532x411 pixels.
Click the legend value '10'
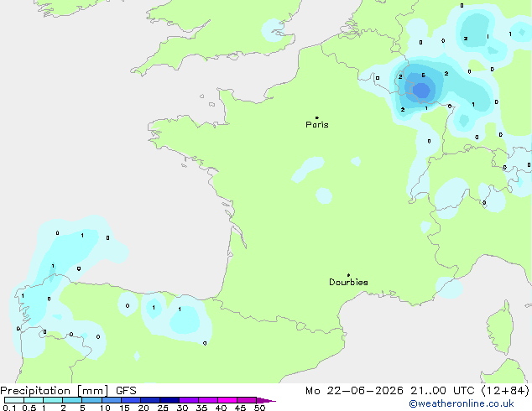pyautogui.click(x=105, y=408)
